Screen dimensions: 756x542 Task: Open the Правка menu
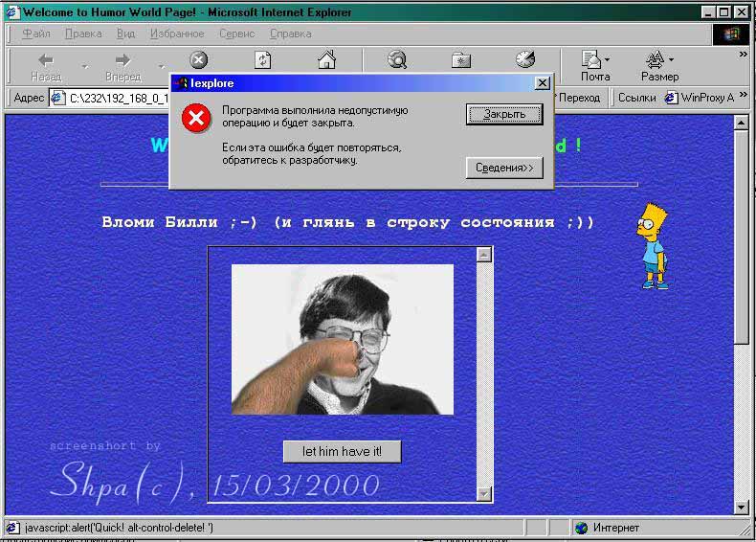[83, 34]
